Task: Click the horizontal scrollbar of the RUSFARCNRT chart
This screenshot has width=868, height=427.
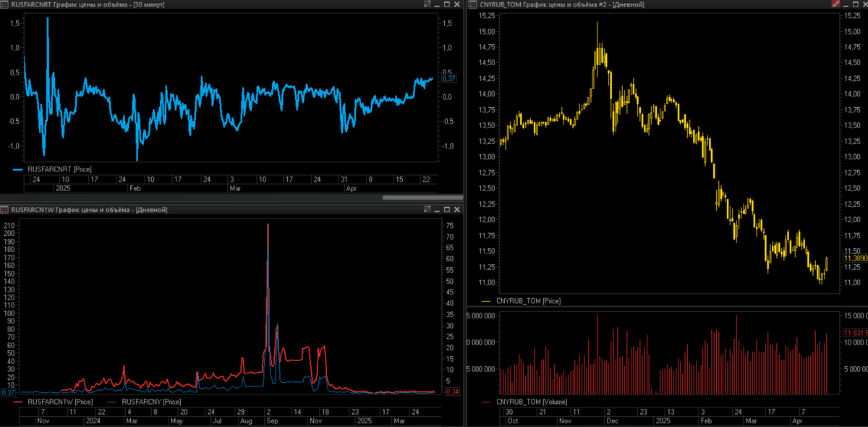Action: 422,197
